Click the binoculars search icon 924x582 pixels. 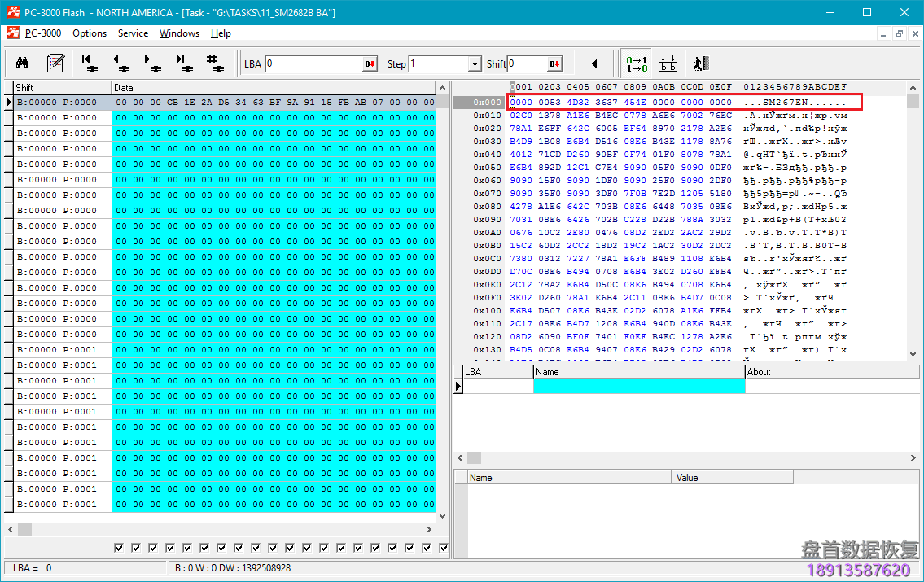(23, 63)
